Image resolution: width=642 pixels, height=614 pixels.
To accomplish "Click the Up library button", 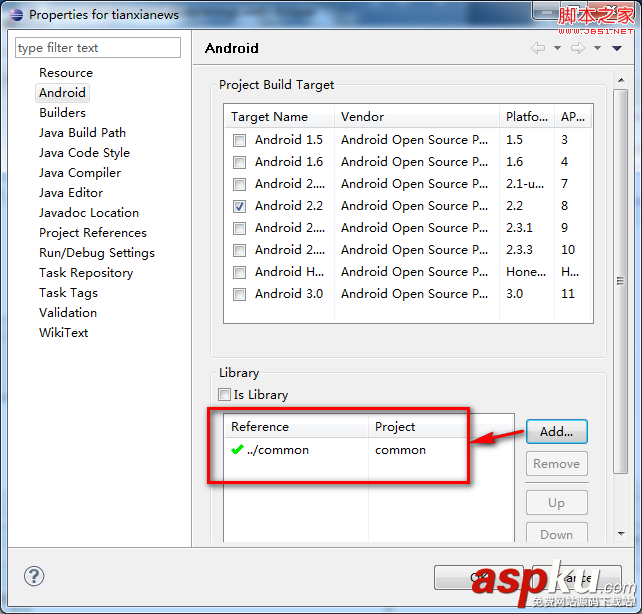I will [x=556, y=503].
